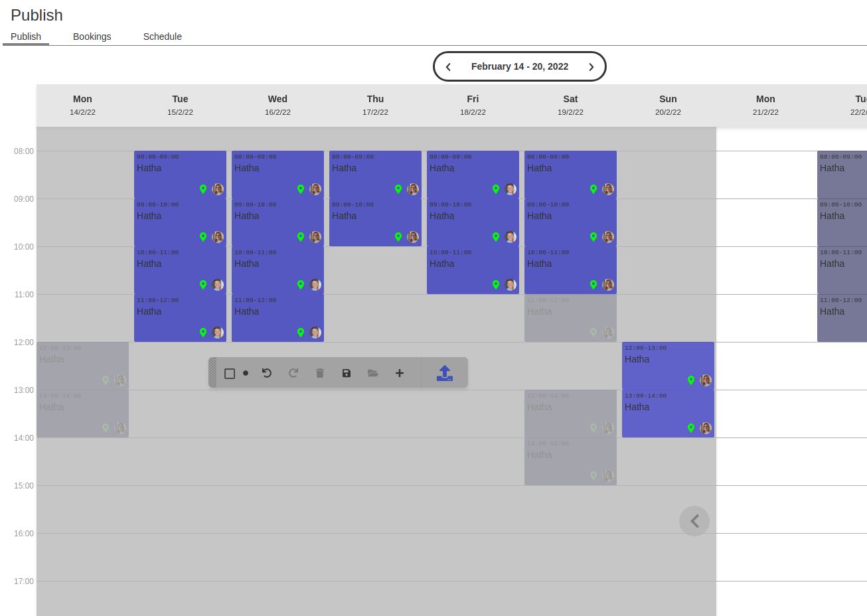
Task: Click the February 14 - 20, 2022 date range
Action: pyautogui.click(x=520, y=66)
